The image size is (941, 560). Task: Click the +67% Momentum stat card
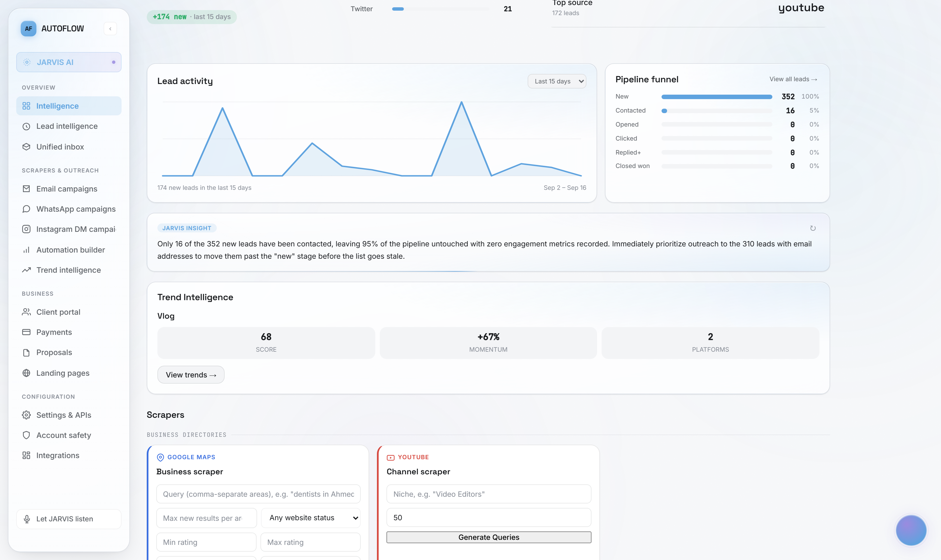tap(488, 343)
